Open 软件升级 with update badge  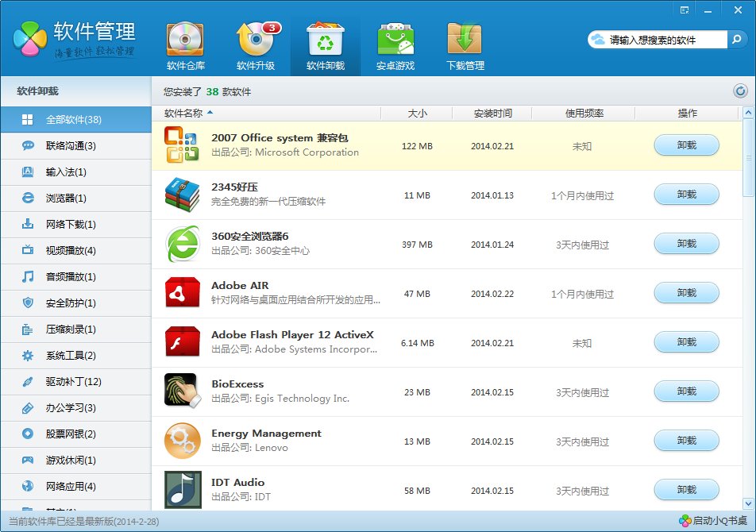point(256,46)
